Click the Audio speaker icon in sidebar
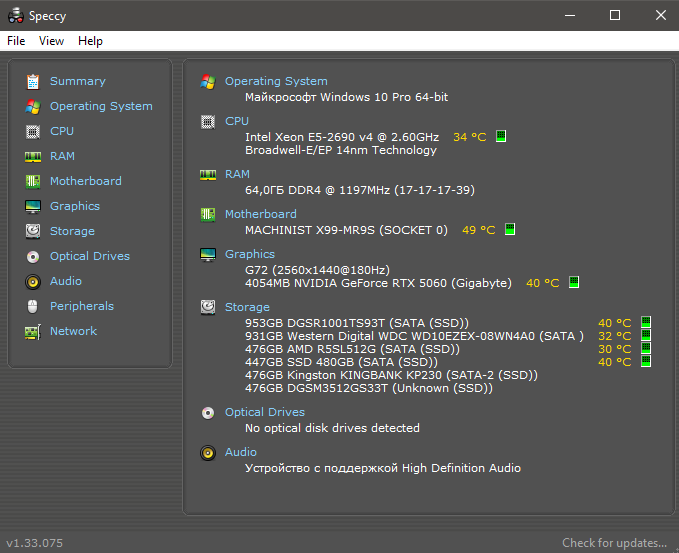The image size is (679, 553). (33, 282)
